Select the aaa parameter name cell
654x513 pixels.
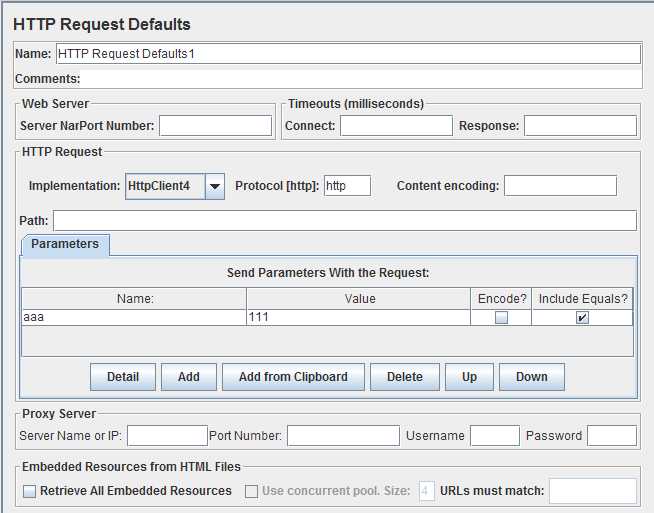[134, 318]
